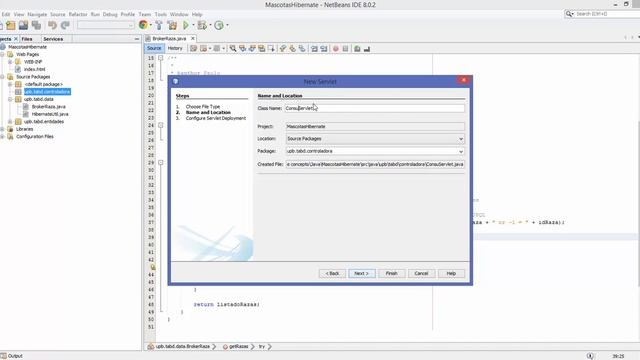Click the Finish button in wizard
This screenshot has height=360, width=640.
point(391,273)
